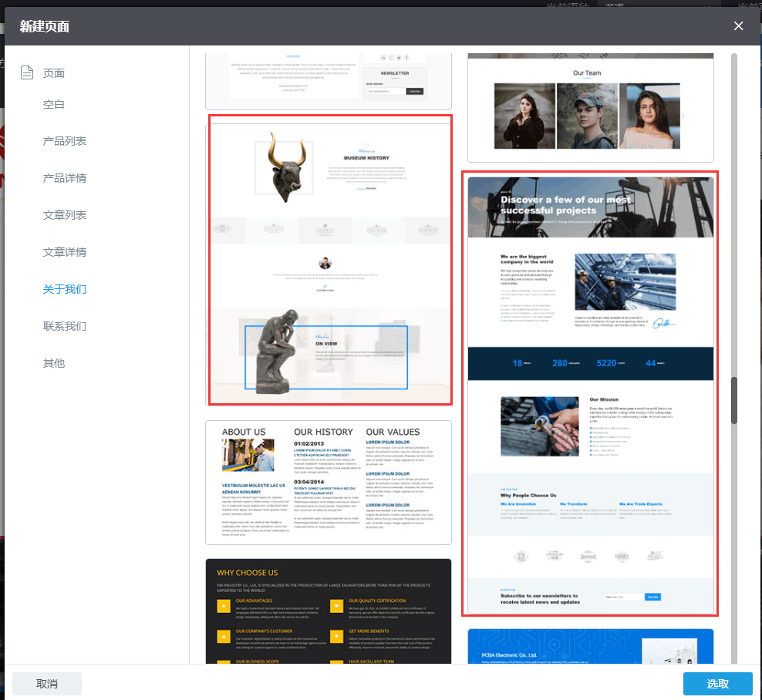Image resolution: width=762 pixels, height=700 pixels.
Task: Select the 空白 page type
Action: 54,104
